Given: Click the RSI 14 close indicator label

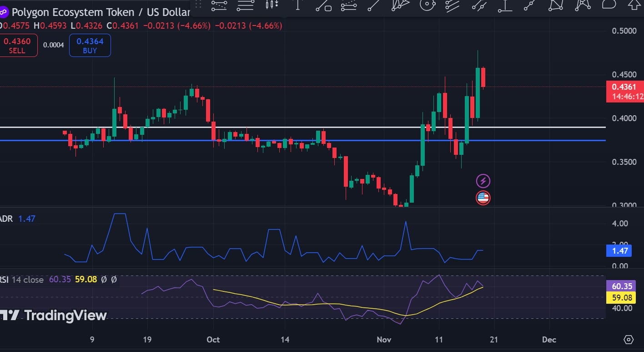Looking at the screenshot, I should coord(22,280).
